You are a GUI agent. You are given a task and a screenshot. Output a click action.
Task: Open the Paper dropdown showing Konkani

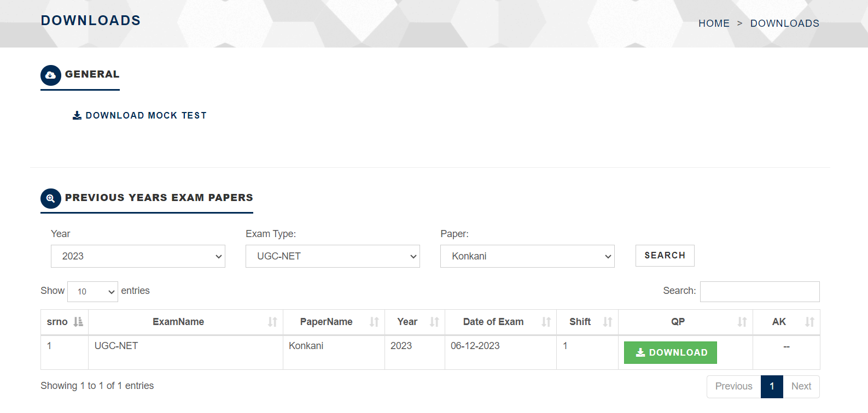pos(527,256)
